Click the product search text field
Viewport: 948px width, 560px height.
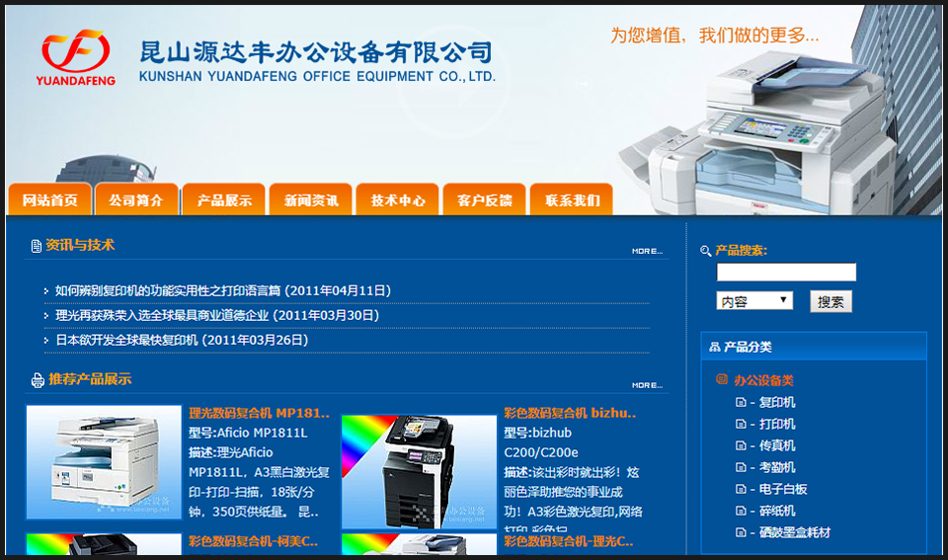[786, 273]
